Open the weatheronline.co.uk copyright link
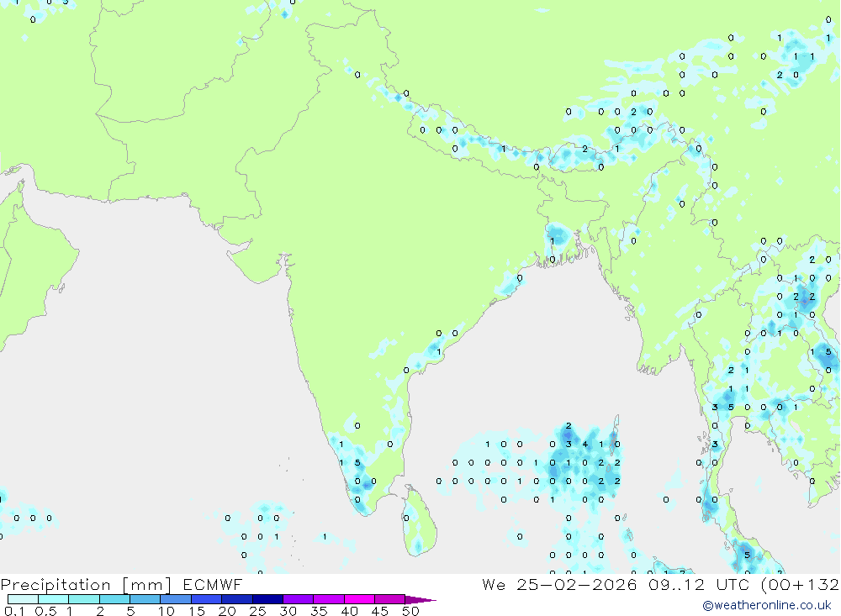The height and width of the screenshot is (616, 841). [x=767, y=605]
